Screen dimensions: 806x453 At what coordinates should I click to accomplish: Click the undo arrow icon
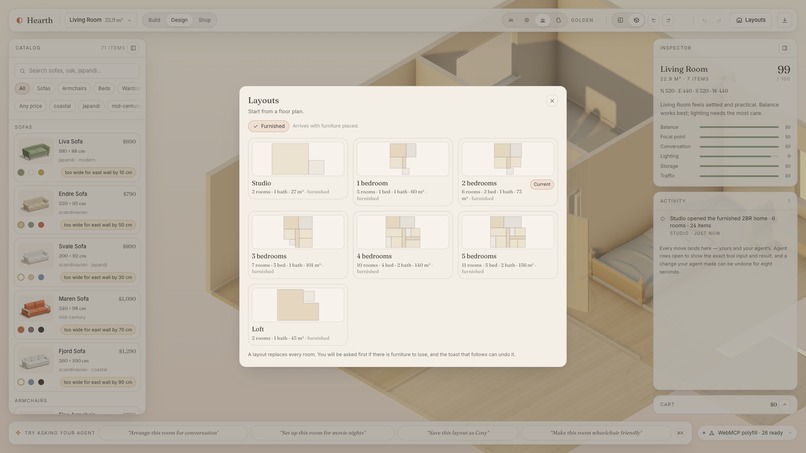click(x=704, y=20)
